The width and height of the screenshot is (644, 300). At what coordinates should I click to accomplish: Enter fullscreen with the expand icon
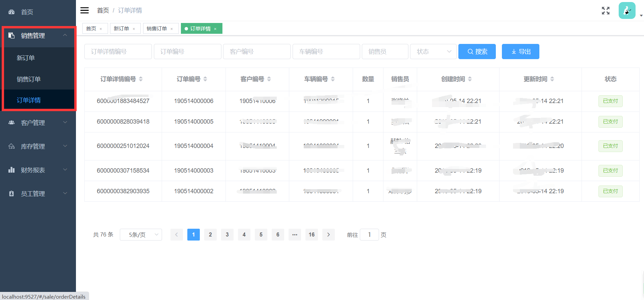pos(606,11)
